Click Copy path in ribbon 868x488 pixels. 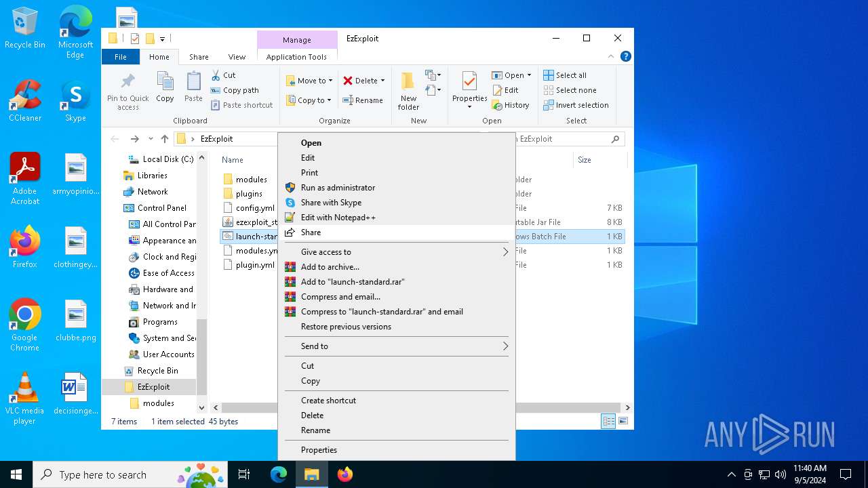(235, 90)
